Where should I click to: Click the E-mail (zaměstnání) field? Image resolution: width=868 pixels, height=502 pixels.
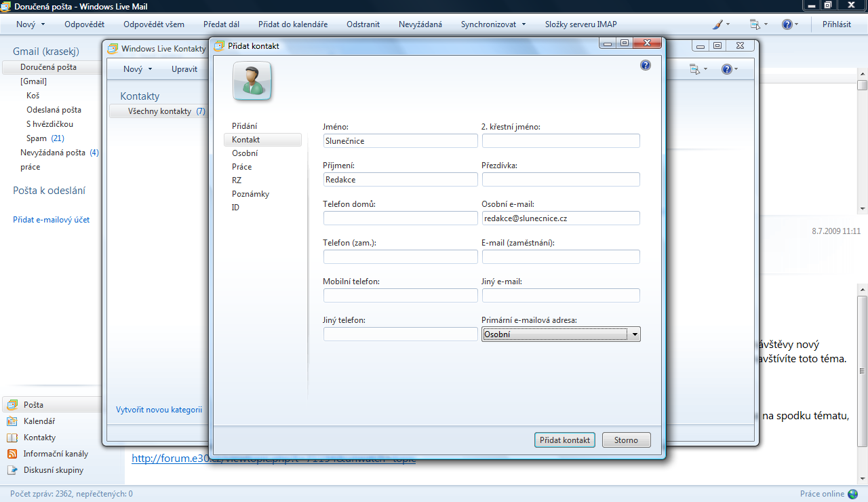[561, 256]
